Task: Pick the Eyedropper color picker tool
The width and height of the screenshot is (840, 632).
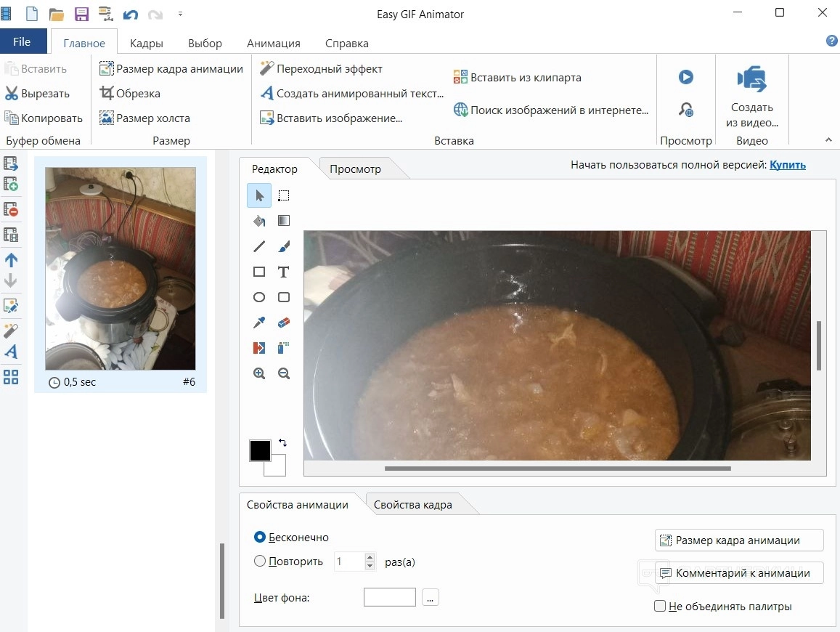Action: click(x=259, y=323)
